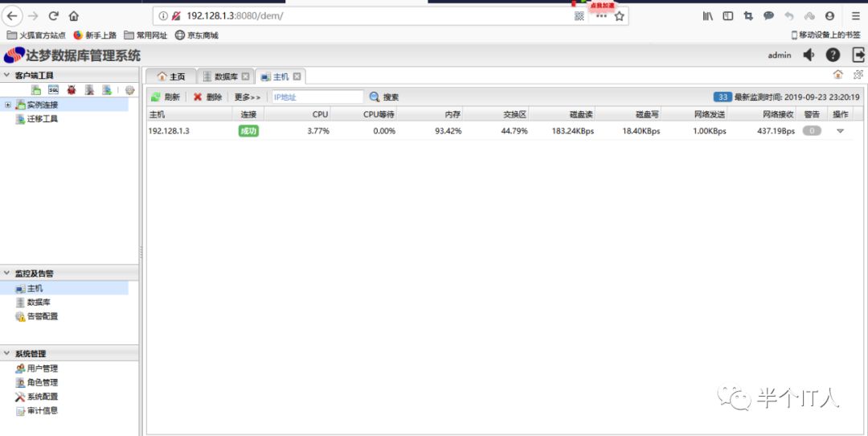868x436 pixels.
Task: Go to the browser home page icon
Action: (x=74, y=16)
